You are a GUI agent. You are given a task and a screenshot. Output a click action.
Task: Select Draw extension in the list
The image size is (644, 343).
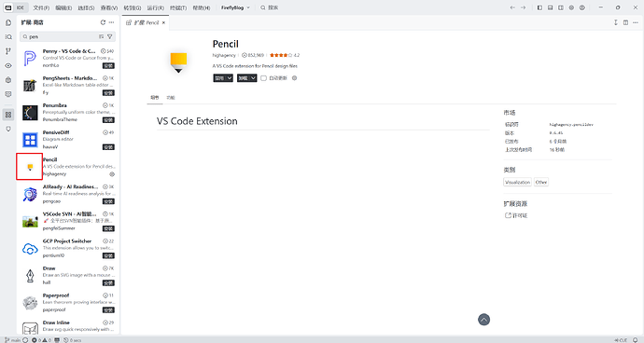[x=68, y=275]
